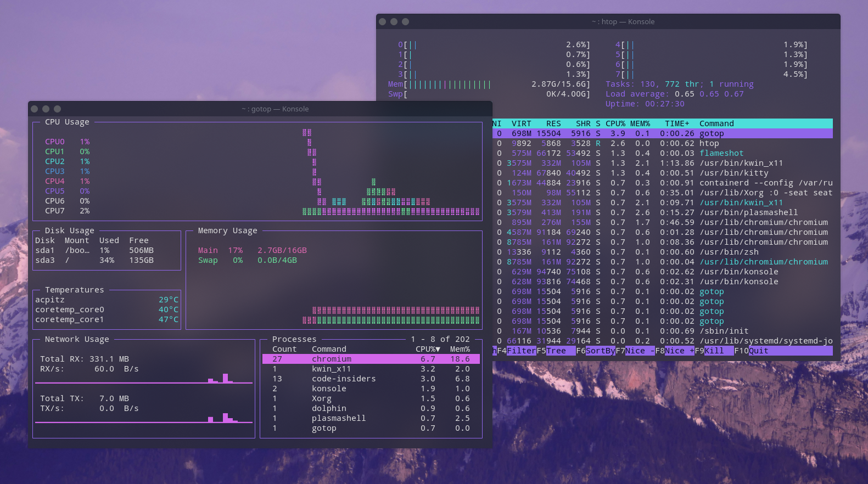Image resolution: width=868 pixels, height=484 pixels.
Task: Click the Load average line in htop
Action: tap(675, 94)
